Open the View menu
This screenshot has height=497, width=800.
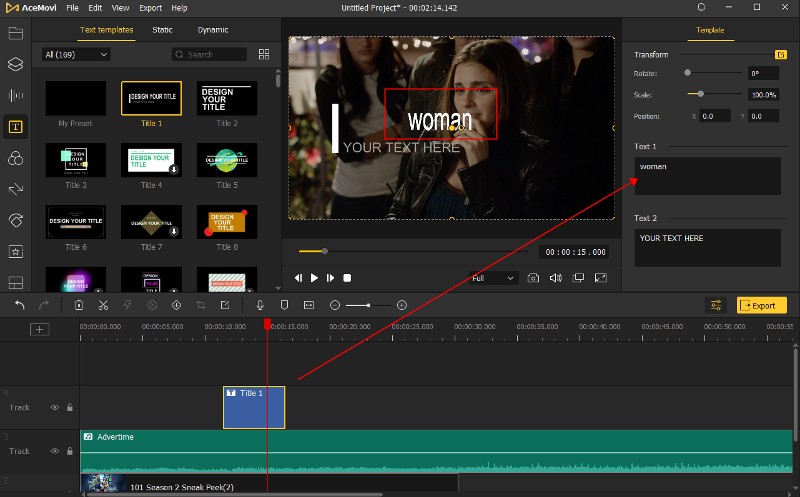pos(120,8)
